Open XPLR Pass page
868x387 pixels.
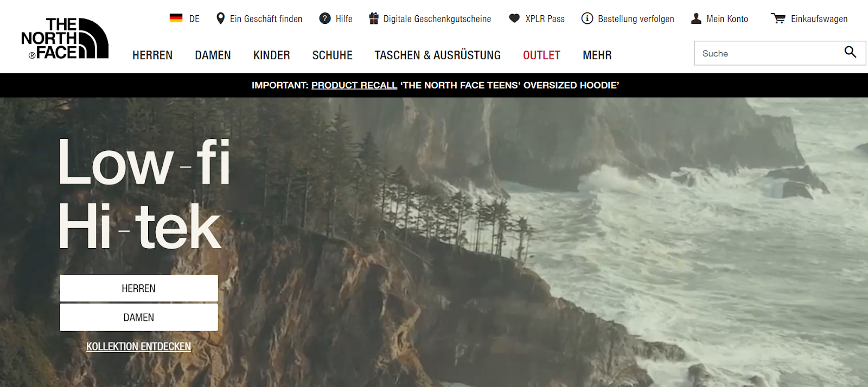point(545,19)
